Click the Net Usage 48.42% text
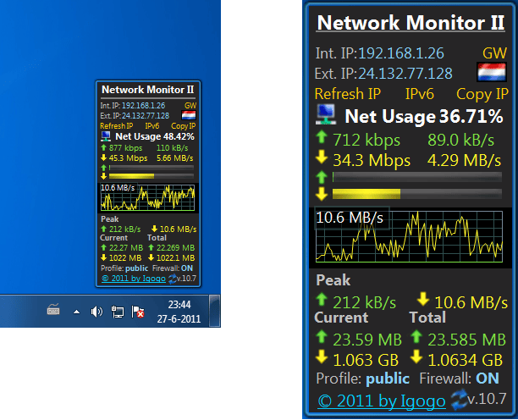 (155, 136)
